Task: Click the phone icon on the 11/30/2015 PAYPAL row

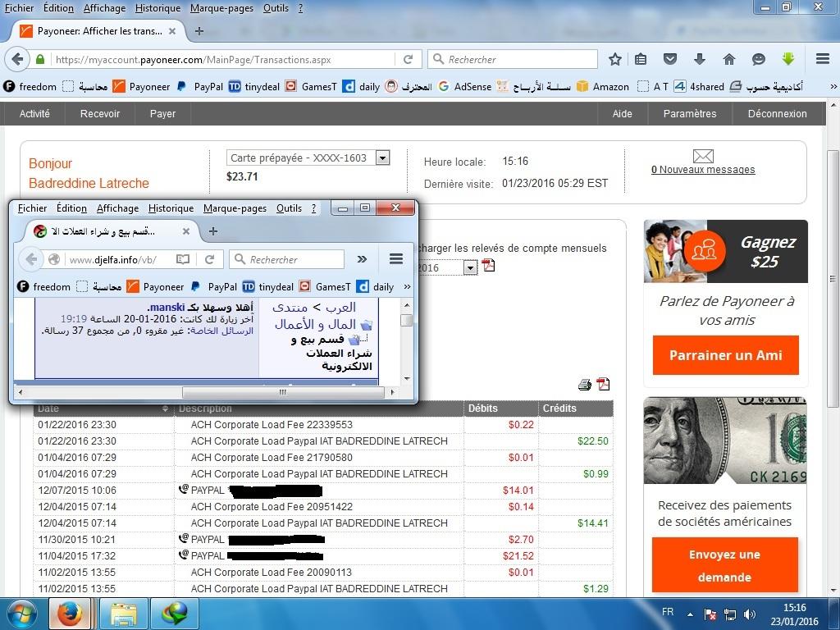Action: pos(183,538)
